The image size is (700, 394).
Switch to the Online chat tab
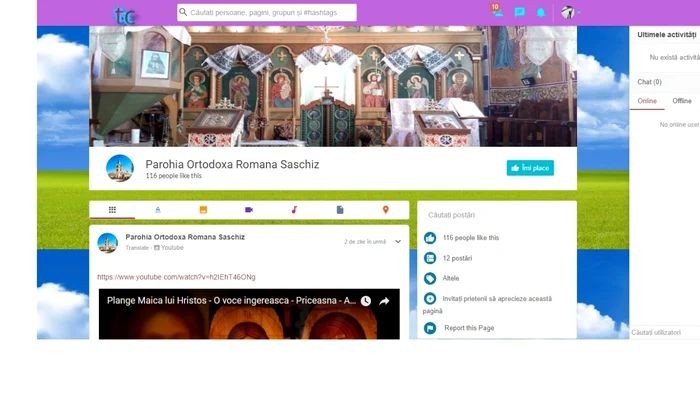(x=647, y=101)
